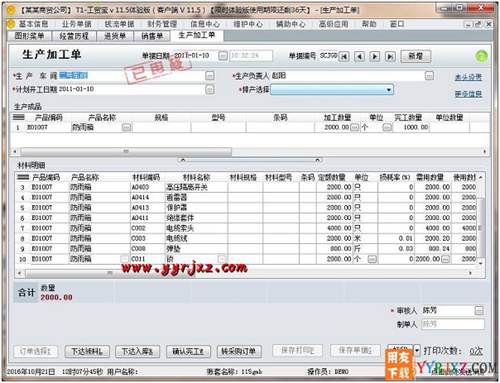Open the 计划开工日期 date picker button
The height and width of the screenshot is (383, 500).
click(210, 89)
